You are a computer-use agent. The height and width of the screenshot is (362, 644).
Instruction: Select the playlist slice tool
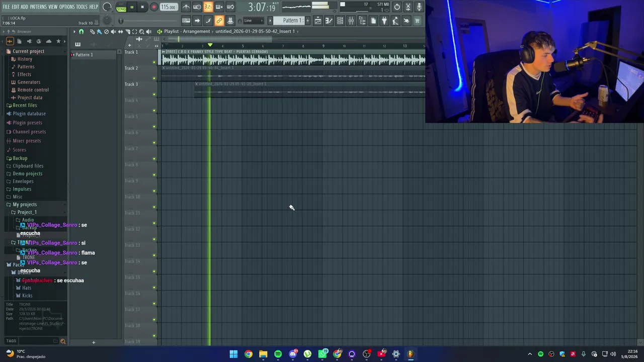pos(127,31)
